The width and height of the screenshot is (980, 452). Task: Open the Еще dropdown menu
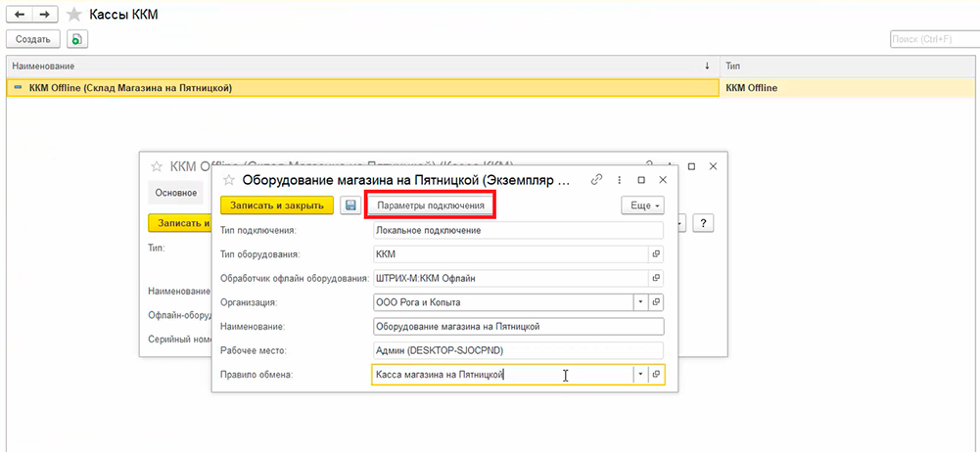pos(642,205)
